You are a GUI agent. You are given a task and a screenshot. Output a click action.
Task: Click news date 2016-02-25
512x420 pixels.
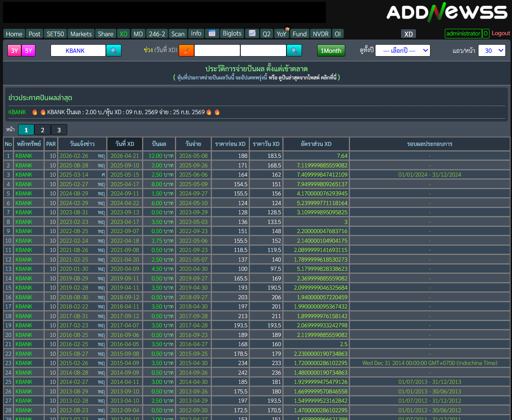[x=74, y=344]
